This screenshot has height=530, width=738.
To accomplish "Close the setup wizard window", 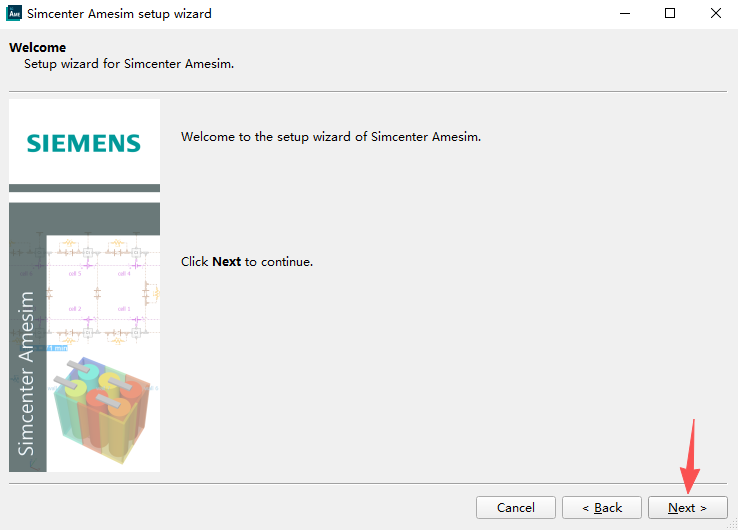I will tap(715, 14).
